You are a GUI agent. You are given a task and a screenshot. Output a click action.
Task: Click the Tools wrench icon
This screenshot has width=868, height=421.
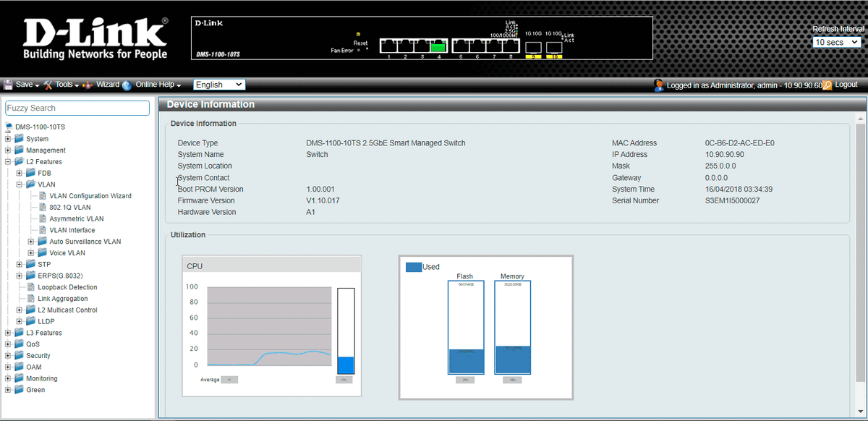tap(48, 85)
